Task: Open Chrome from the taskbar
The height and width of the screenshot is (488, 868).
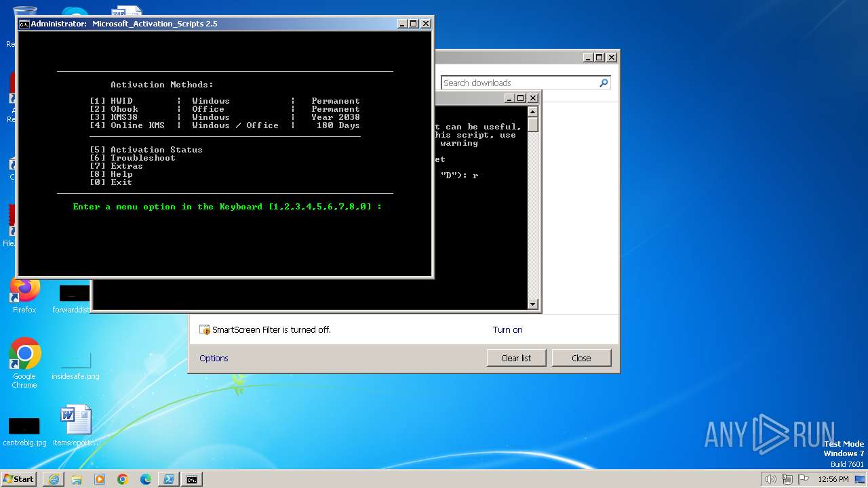Action: click(x=123, y=479)
